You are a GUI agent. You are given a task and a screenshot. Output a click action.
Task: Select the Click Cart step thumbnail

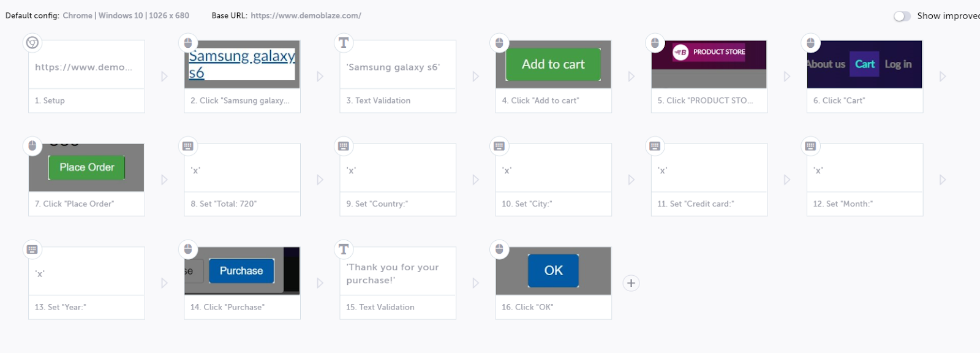pyautogui.click(x=864, y=64)
